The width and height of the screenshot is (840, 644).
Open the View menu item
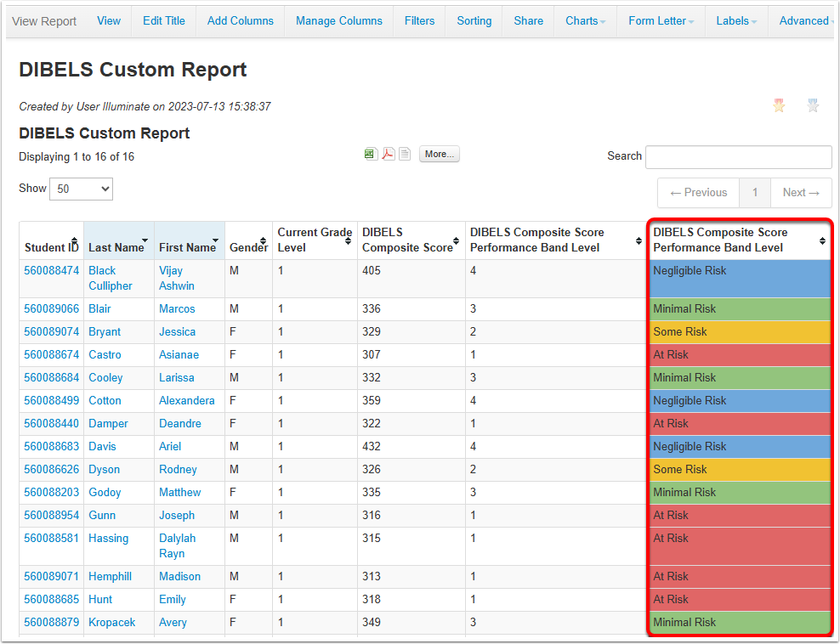(x=109, y=21)
